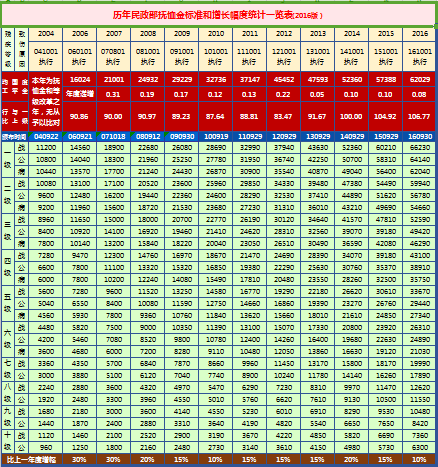Select the red note cell 本年为抚恤金和等级改革之年

coord(46,102)
